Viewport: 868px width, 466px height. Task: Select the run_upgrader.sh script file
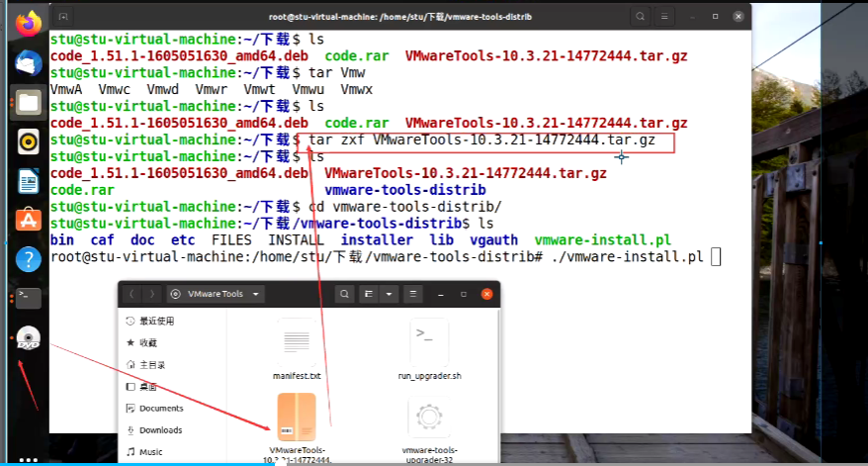click(x=430, y=349)
